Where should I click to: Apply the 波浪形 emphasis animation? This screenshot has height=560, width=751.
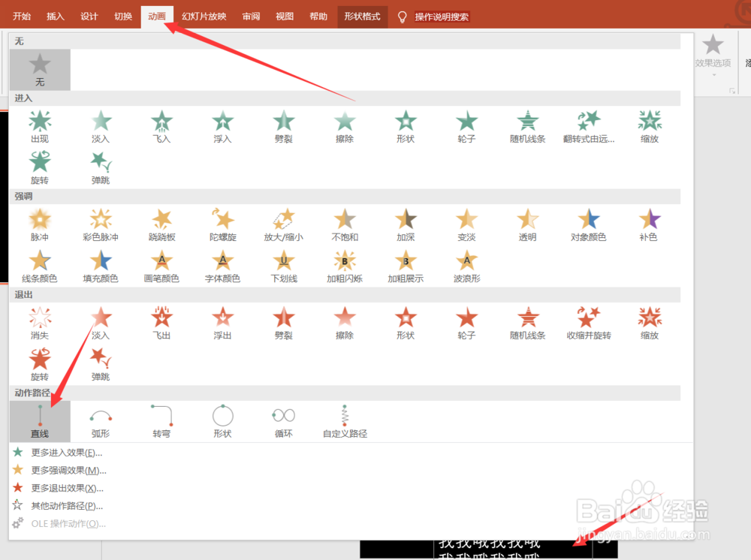(x=466, y=266)
